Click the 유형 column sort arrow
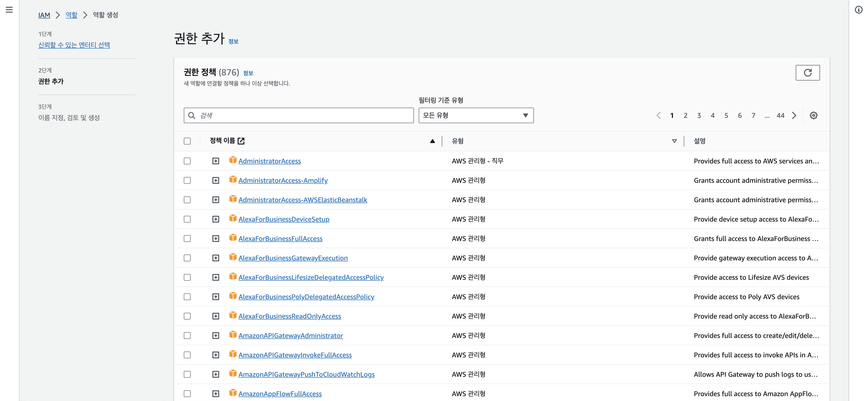The width and height of the screenshot is (868, 401). point(674,141)
